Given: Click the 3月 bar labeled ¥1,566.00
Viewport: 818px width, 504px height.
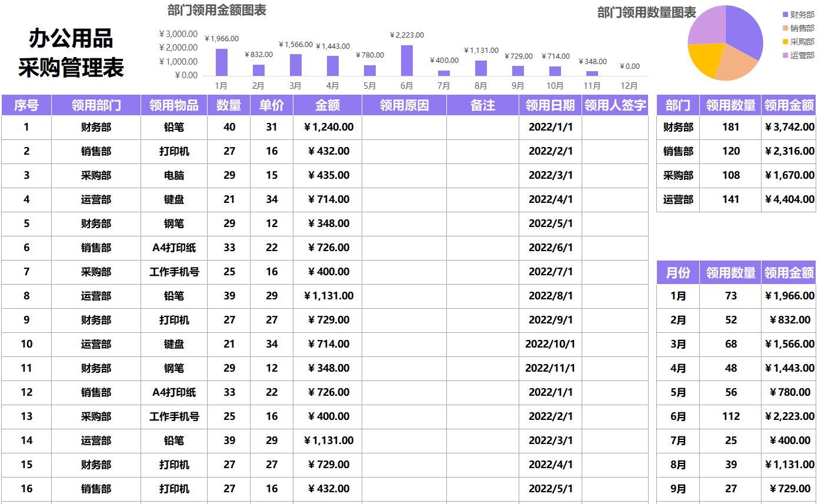Looking at the screenshot, I should pyautogui.click(x=295, y=65).
